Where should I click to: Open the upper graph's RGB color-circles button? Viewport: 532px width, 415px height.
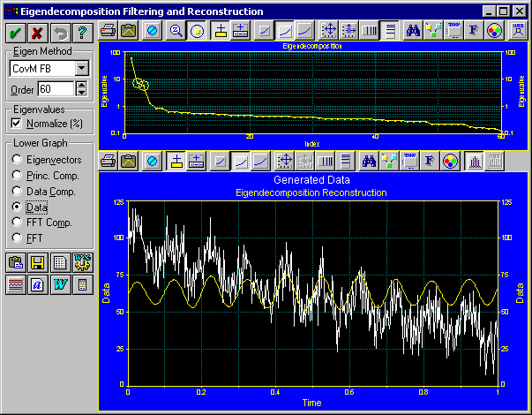tap(494, 31)
